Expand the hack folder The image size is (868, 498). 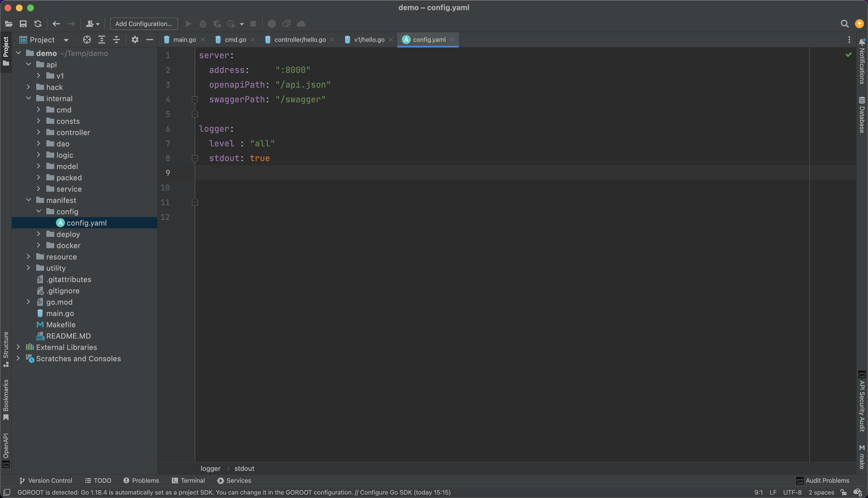(28, 87)
